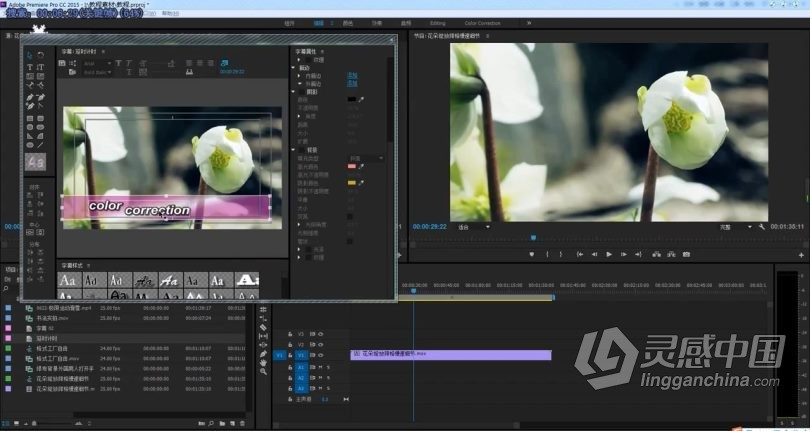Select the purple clip on track V1
The image size is (810, 431).
point(451,355)
